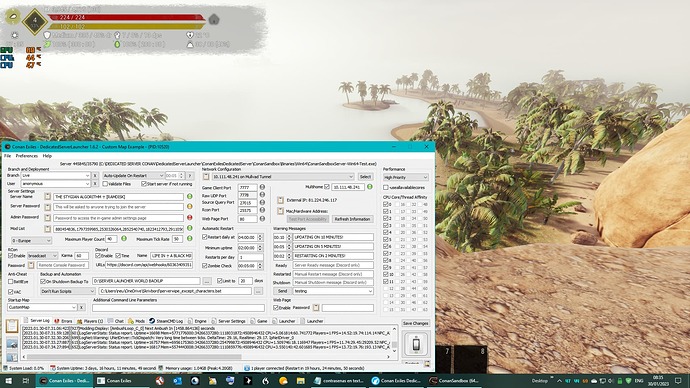
Task: Click the green status icon beside Multihome IP
Action: [370, 187]
